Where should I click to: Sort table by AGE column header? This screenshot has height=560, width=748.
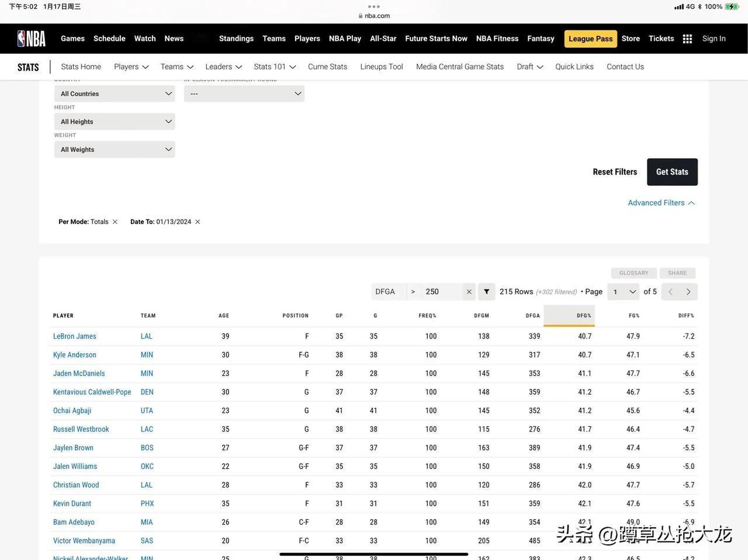[x=224, y=316]
